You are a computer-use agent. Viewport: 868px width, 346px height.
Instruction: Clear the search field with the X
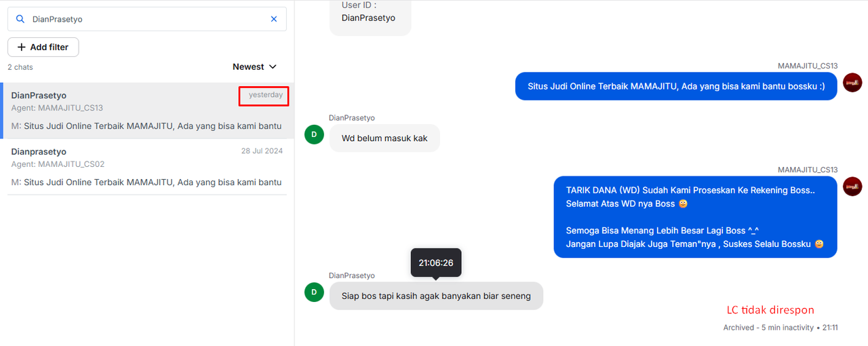[274, 19]
